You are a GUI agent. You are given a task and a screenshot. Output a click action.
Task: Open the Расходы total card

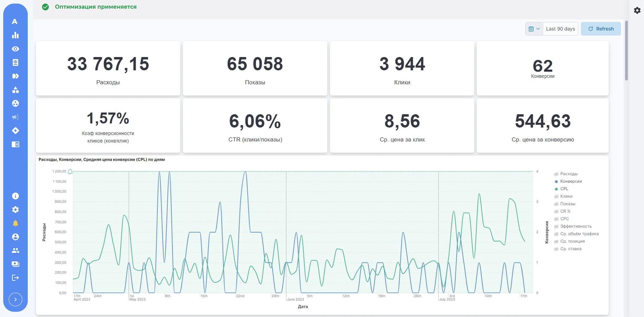click(x=108, y=68)
